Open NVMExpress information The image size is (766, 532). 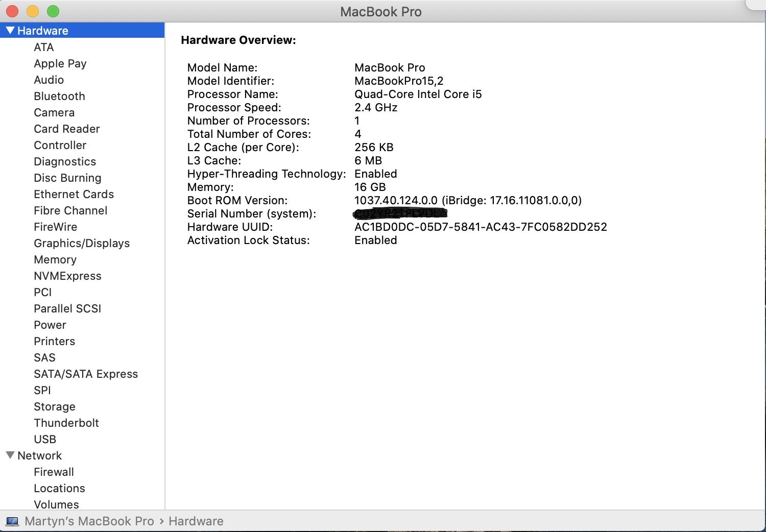pyautogui.click(x=67, y=276)
